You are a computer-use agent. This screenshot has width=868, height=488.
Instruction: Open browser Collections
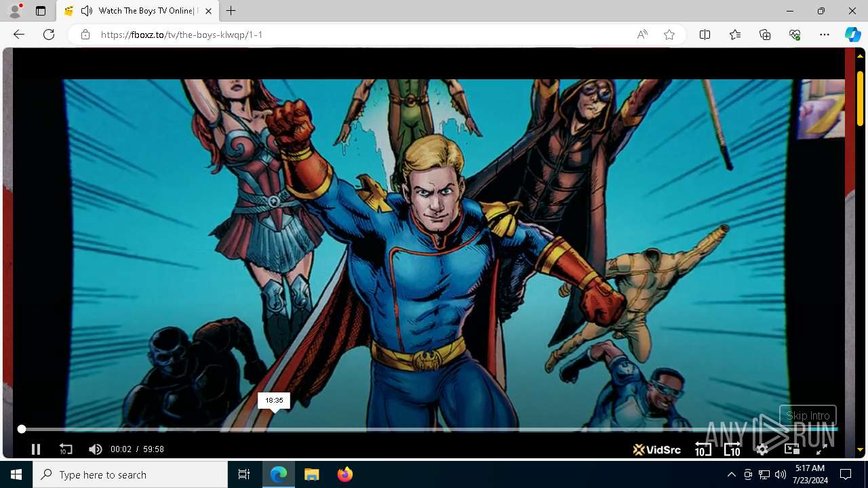765,35
